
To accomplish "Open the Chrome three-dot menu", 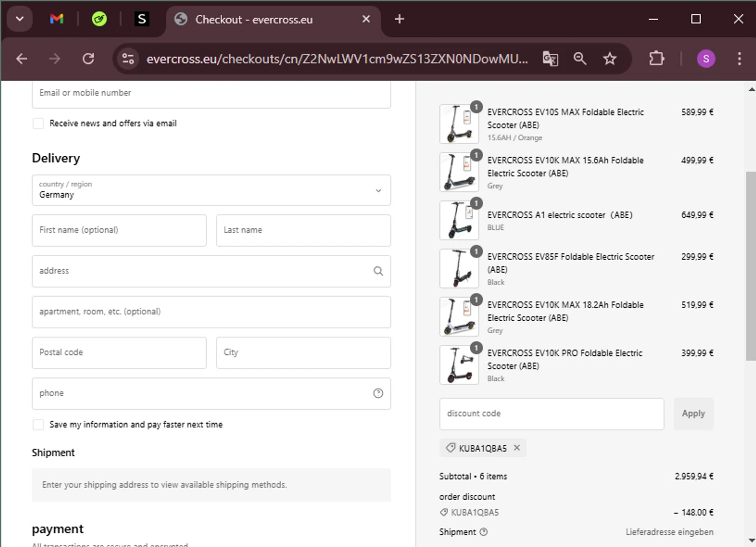I will (x=739, y=59).
